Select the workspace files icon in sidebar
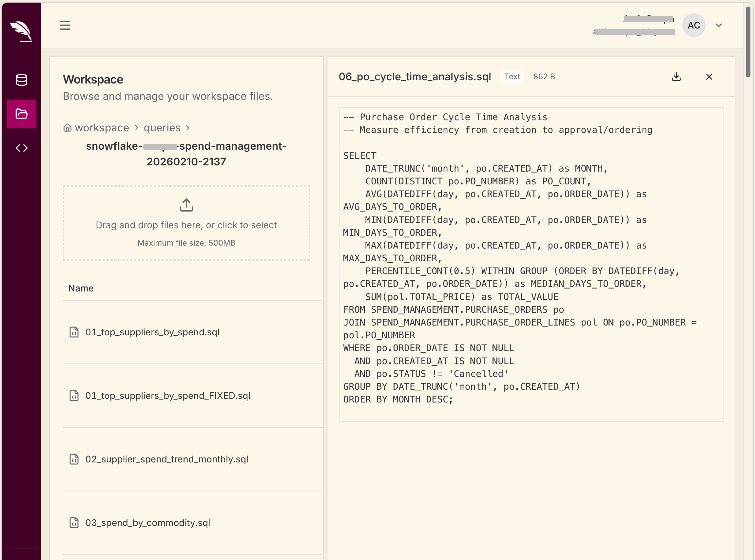Image resolution: width=755 pixels, height=560 pixels. coord(21,114)
